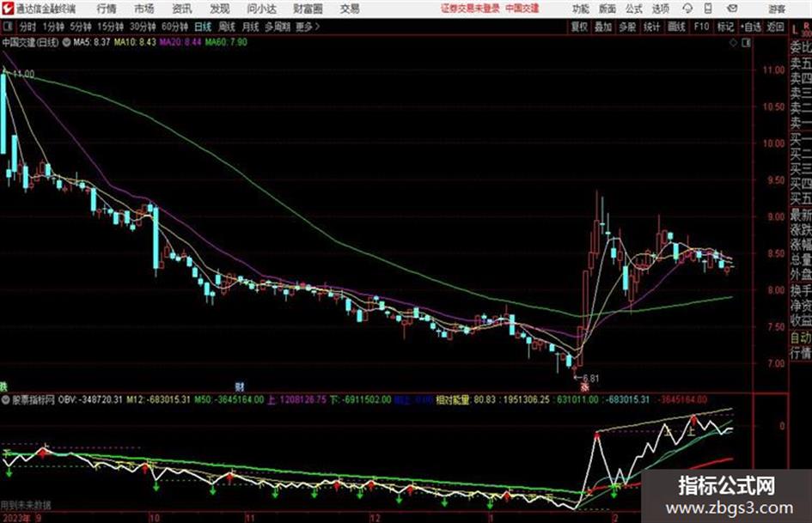Expand the main chart indicator dropdown arrow
Viewport: 812px width, 523px height.
[66, 42]
